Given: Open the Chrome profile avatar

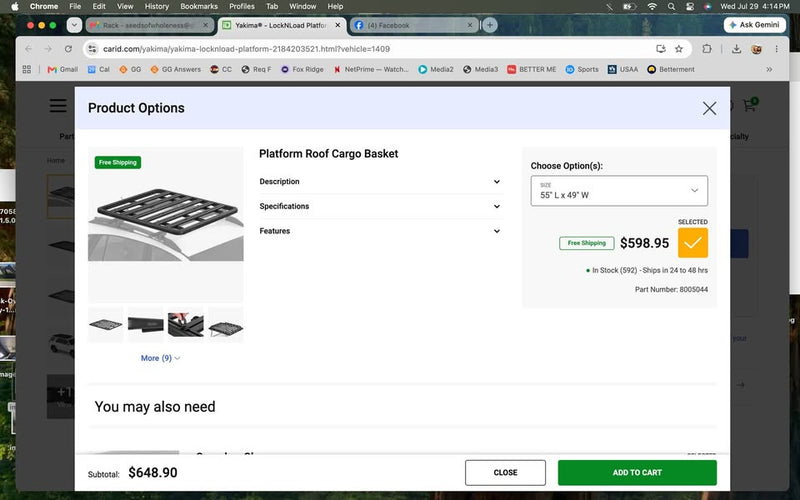Looking at the screenshot, I should 756,49.
